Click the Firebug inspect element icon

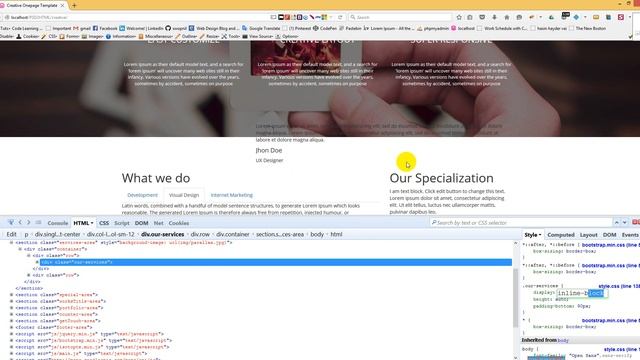click(11, 222)
